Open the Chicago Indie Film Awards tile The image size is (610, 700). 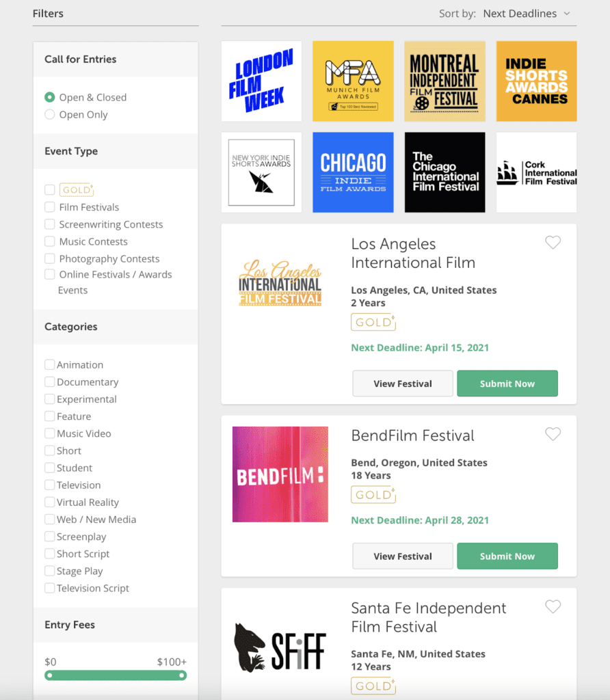(x=354, y=172)
